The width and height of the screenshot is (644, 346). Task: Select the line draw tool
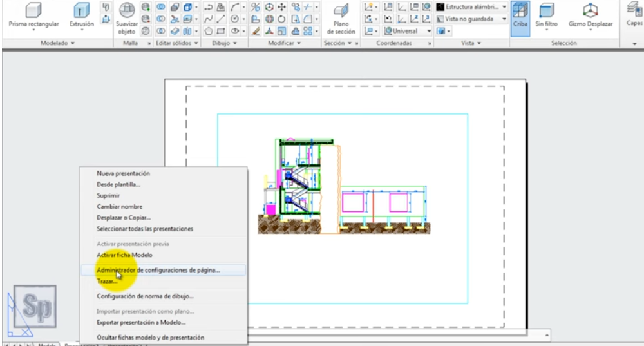221,19
